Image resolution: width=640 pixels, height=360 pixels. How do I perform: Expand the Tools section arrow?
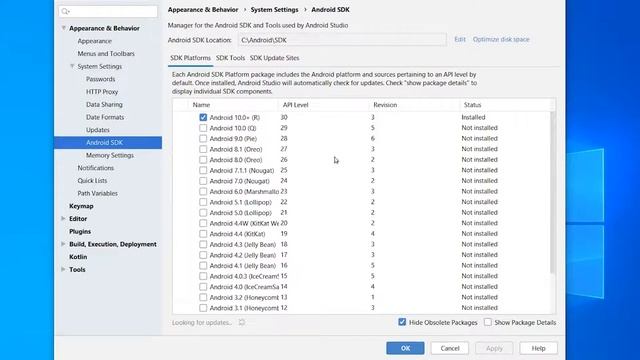(x=63, y=269)
